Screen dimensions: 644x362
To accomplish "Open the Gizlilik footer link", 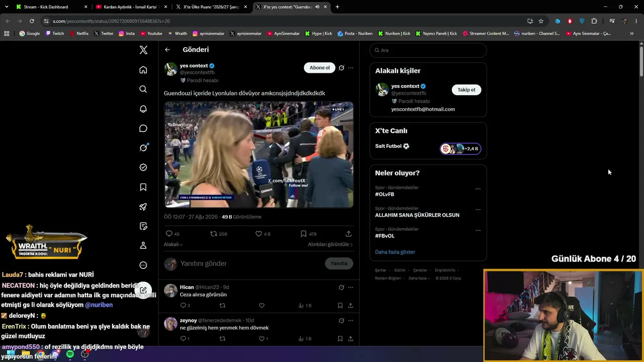I will (399, 270).
